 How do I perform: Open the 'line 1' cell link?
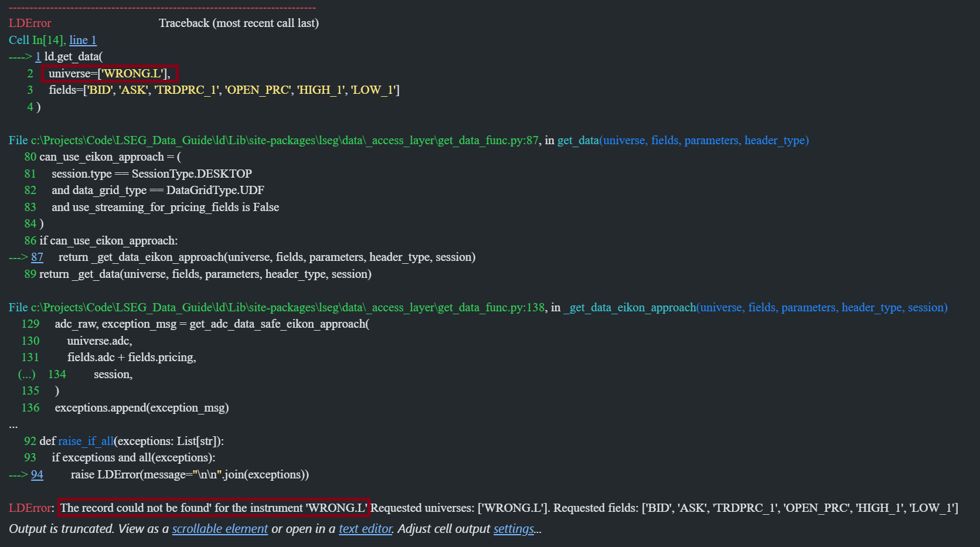pos(83,40)
